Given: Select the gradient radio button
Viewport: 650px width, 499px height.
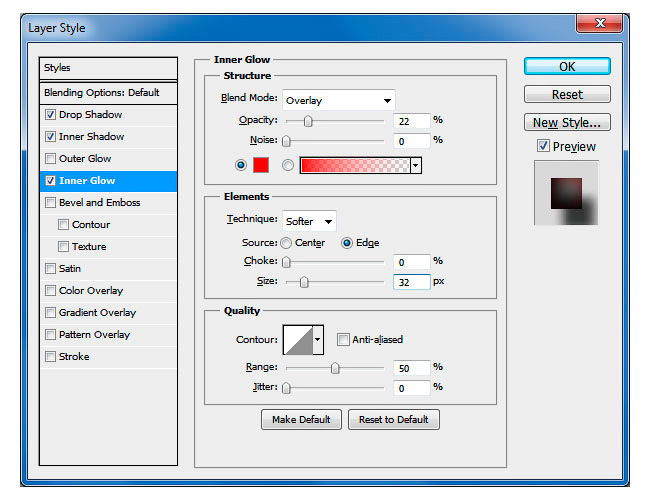Looking at the screenshot, I should pyautogui.click(x=288, y=165).
